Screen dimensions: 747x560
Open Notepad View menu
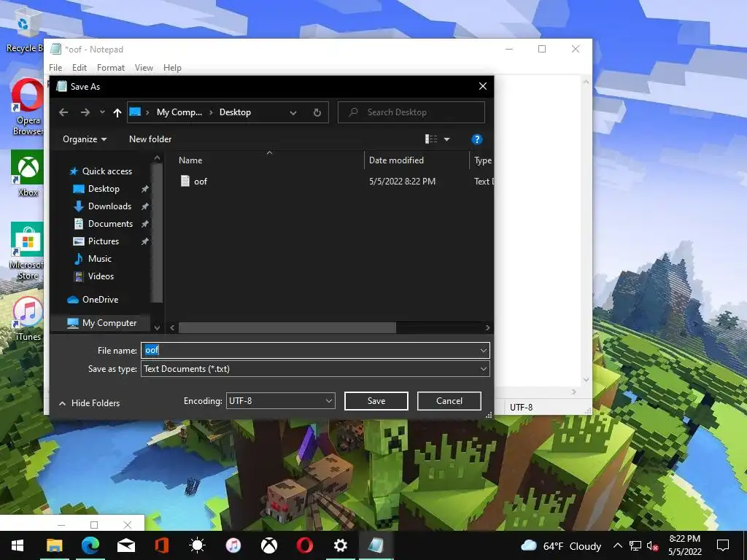click(144, 68)
